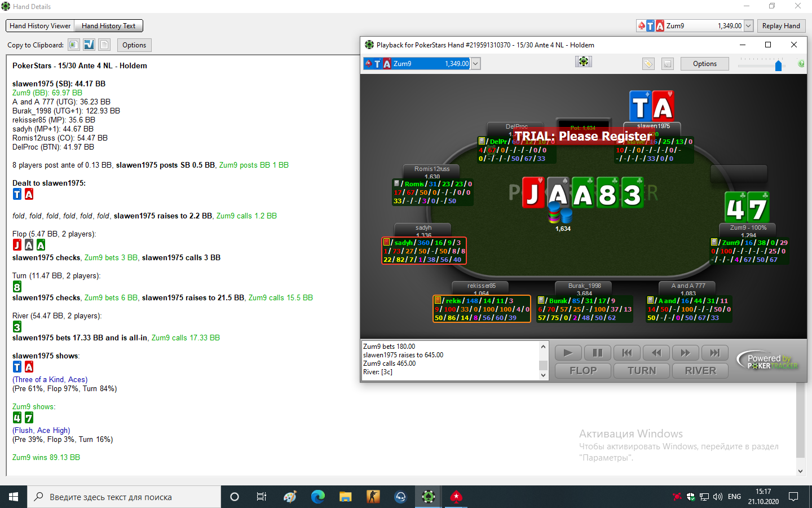Click the window snapshot icon beside Options
The image size is (812, 508).
click(x=668, y=64)
